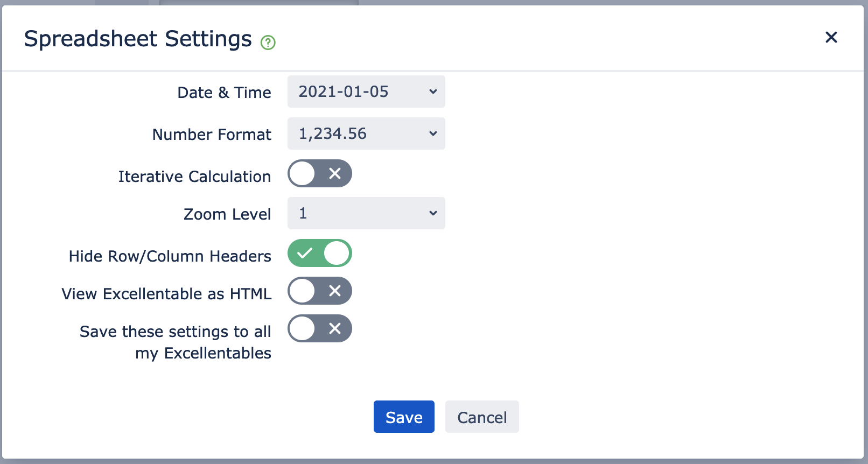
Task: Click the X mark inside Save settings switch
Action: (x=335, y=328)
